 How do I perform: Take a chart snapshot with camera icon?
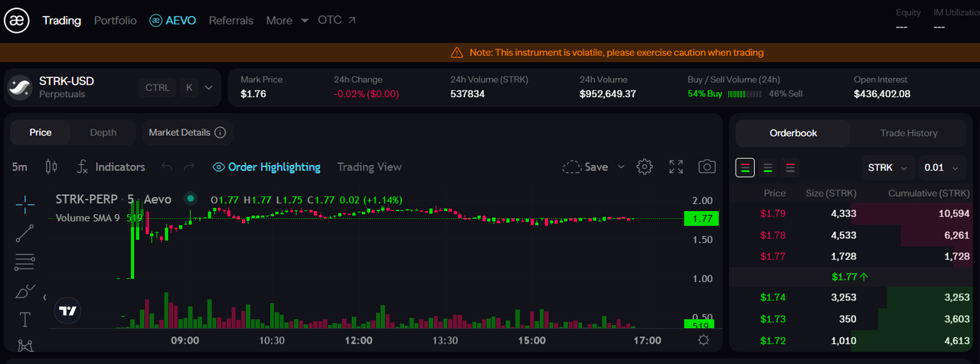click(x=707, y=167)
